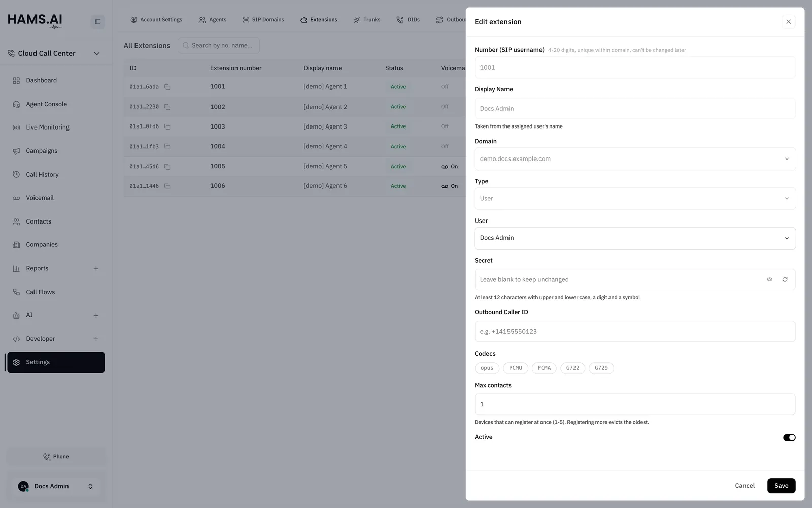812x508 pixels.
Task: Collapse sidebar via panel toggle icon
Action: 98,22
